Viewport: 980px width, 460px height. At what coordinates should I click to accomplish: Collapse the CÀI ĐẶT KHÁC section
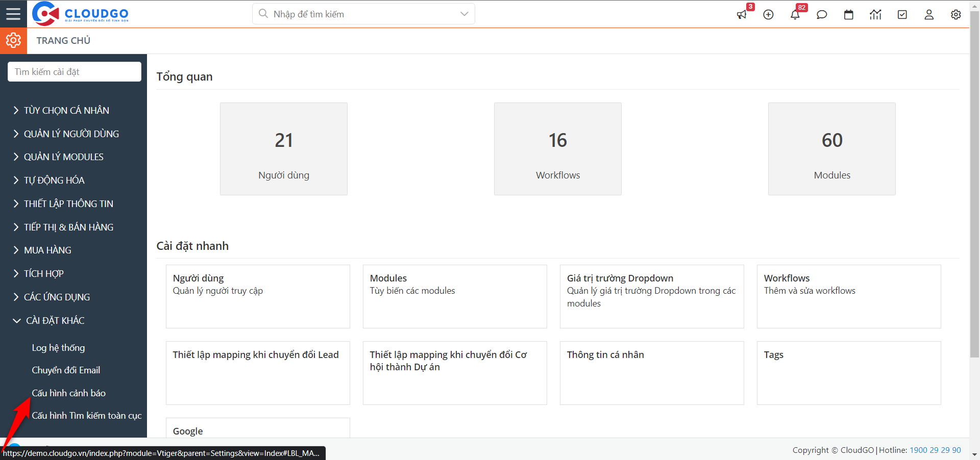(x=55, y=320)
